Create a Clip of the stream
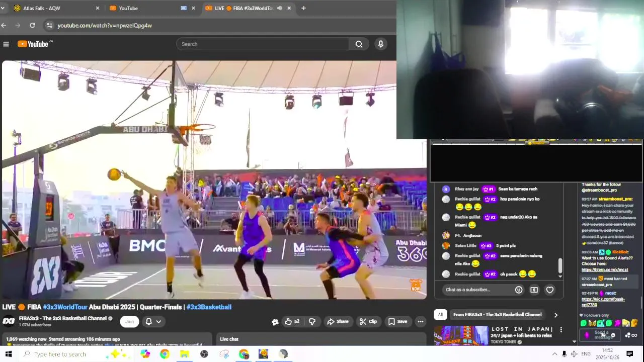 pos(368,321)
